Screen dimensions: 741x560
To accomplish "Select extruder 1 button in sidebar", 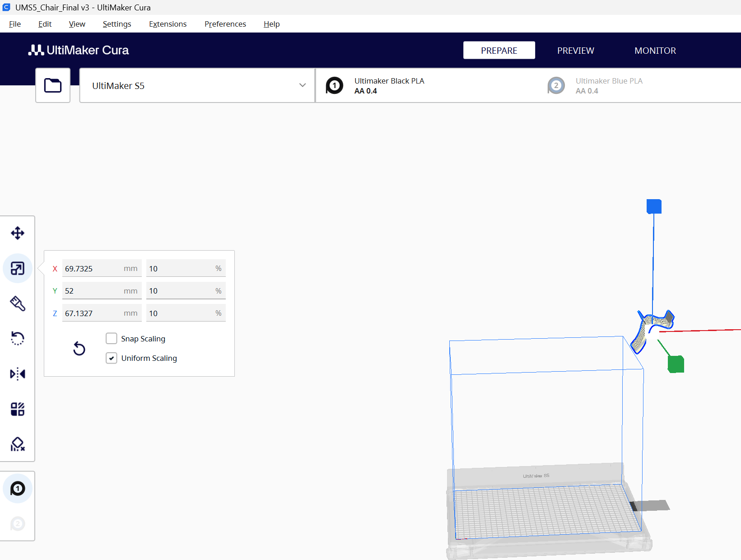I will pos(18,489).
